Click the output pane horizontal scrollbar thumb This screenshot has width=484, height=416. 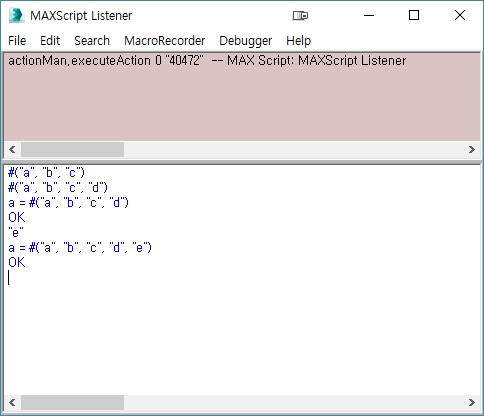click(72, 402)
